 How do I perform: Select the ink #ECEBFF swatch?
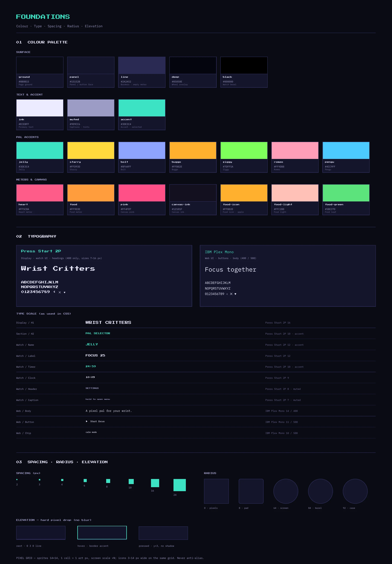40,115
